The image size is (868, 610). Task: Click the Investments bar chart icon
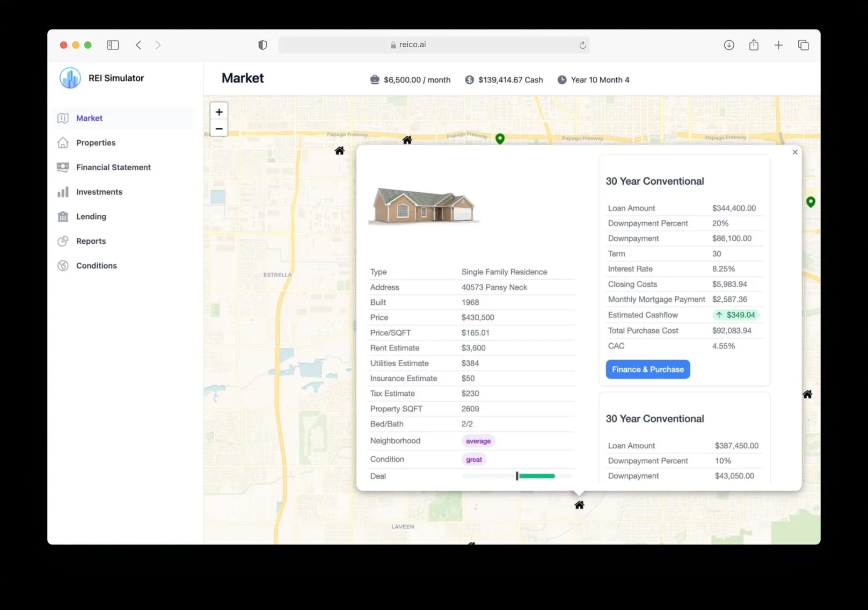[63, 192]
